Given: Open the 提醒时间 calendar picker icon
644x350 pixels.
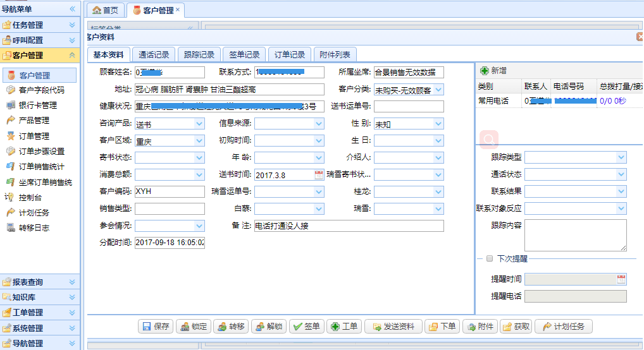Looking at the screenshot, I should tap(621, 279).
